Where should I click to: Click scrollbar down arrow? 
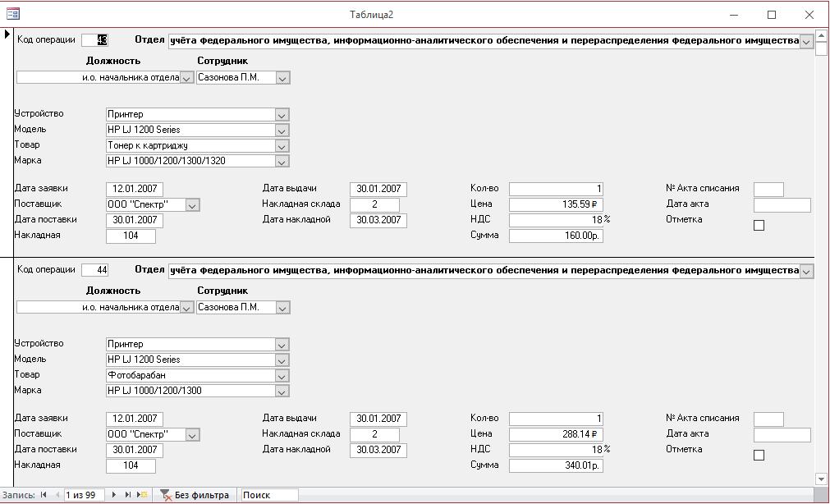click(821, 479)
